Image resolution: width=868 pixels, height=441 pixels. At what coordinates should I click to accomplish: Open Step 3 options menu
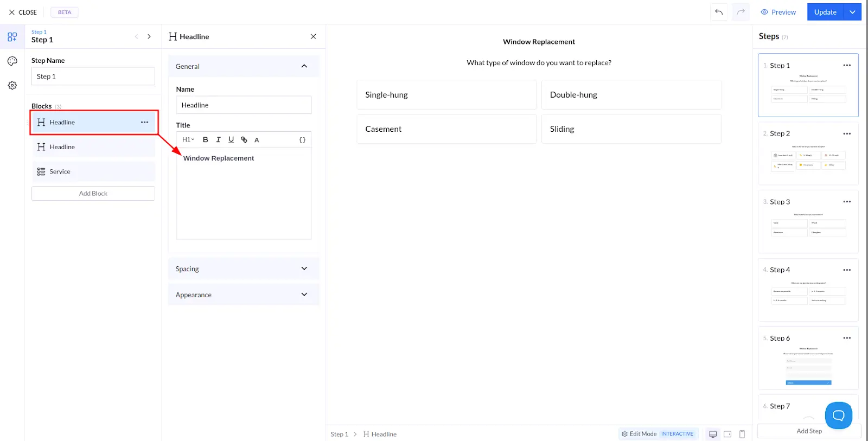[x=847, y=202]
